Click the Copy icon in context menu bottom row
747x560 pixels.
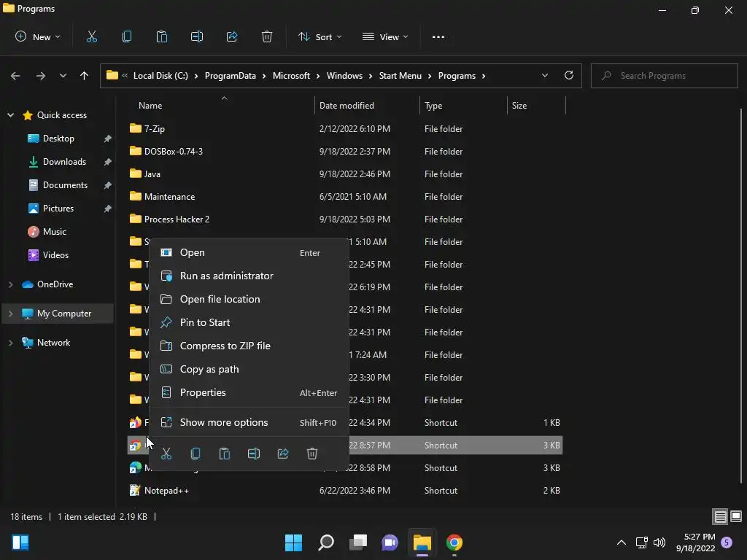[x=196, y=454]
